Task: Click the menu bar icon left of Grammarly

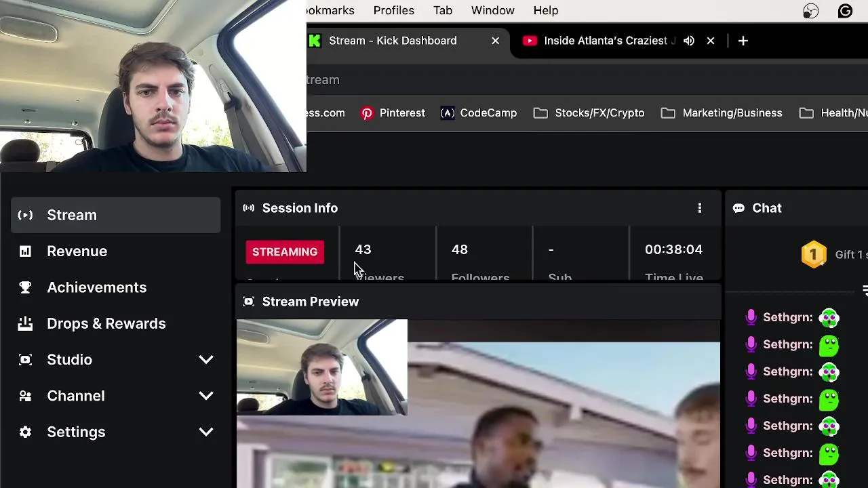Action: 811,11
